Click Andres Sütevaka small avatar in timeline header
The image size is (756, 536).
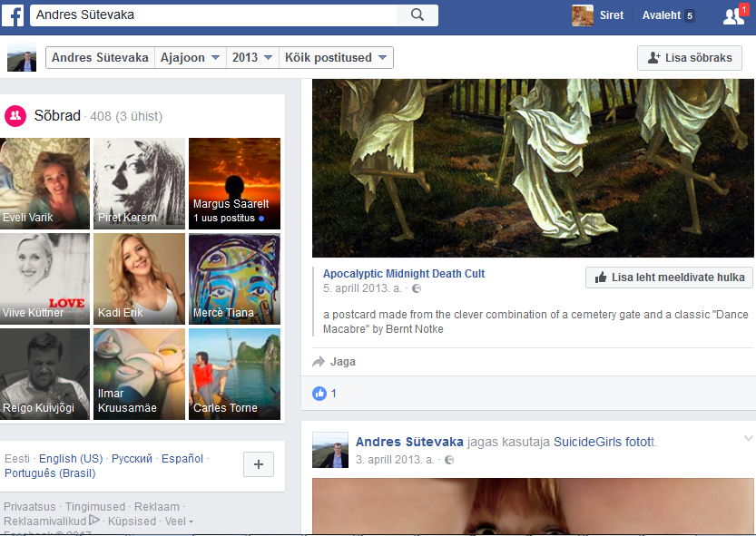(x=22, y=57)
